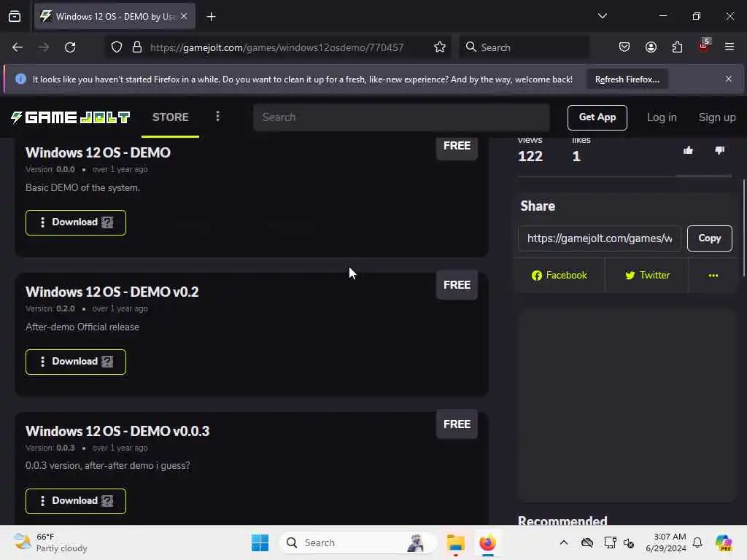The width and height of the screenshot is (747, 560).
Task: Open the weather widget
Action: pyautogui.click(x=50, y=542)
